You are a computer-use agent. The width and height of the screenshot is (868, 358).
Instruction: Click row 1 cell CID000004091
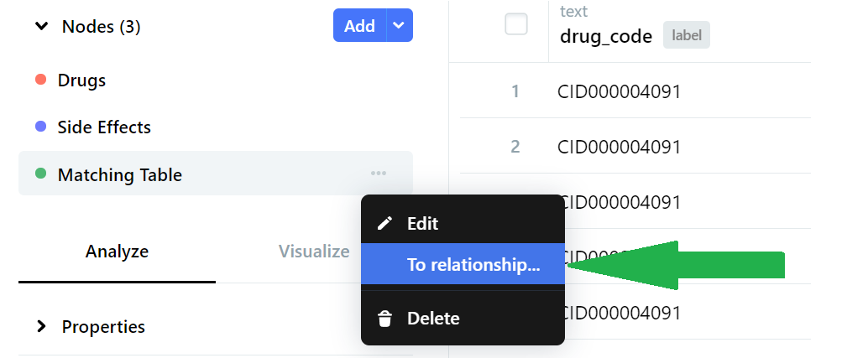point(619,91)
